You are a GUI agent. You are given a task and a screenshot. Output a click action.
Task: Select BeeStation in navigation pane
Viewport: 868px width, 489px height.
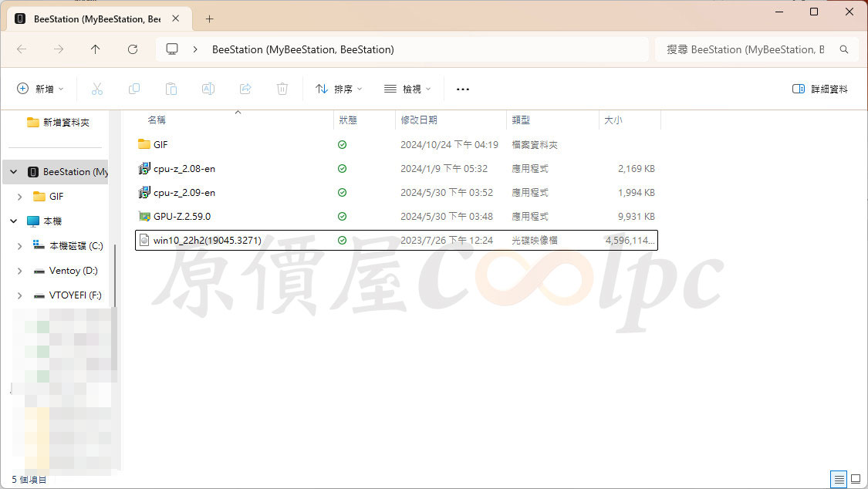(x=68, y=171)
